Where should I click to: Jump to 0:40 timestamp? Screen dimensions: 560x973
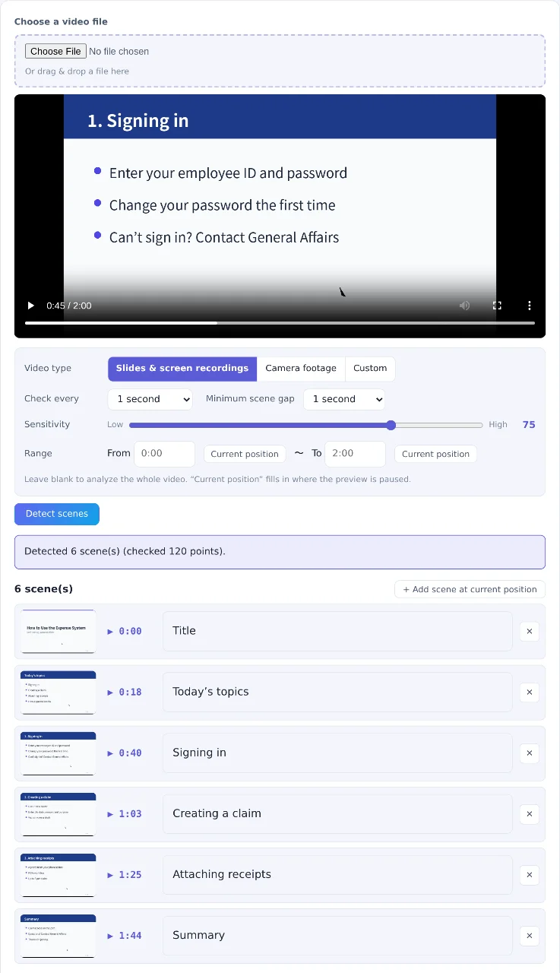coord(125,753)
